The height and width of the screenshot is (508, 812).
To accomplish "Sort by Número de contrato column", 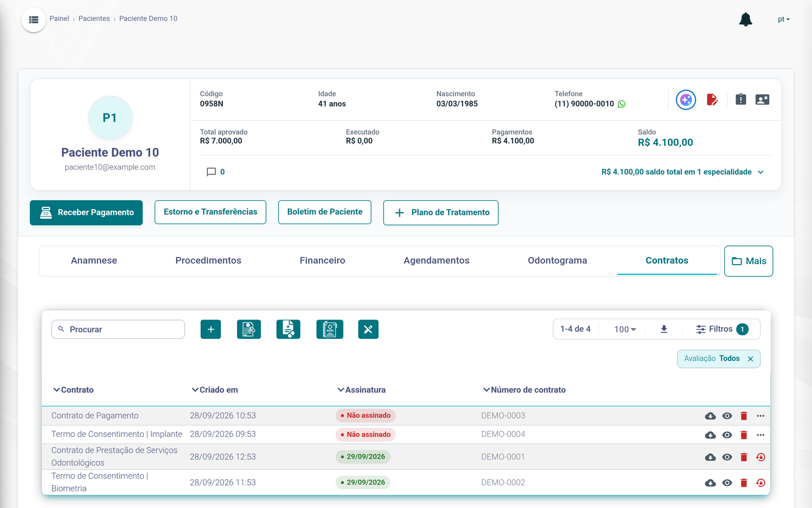I will tap(524, 390).
